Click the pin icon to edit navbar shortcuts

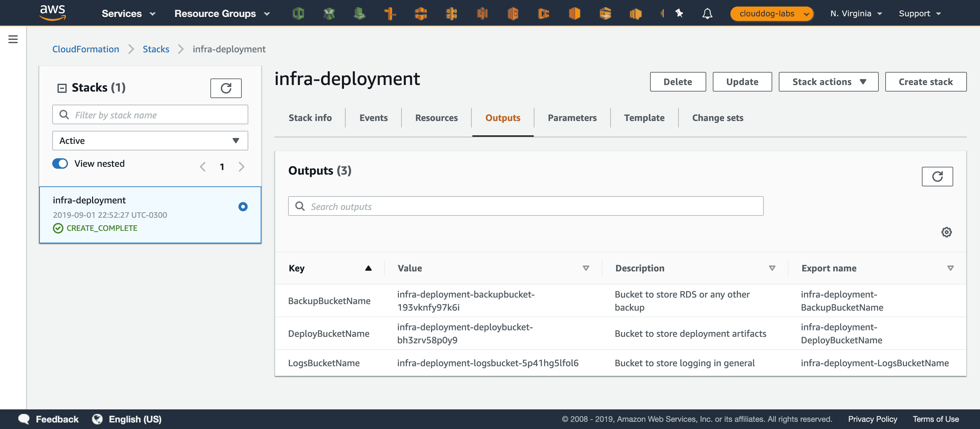679,13
